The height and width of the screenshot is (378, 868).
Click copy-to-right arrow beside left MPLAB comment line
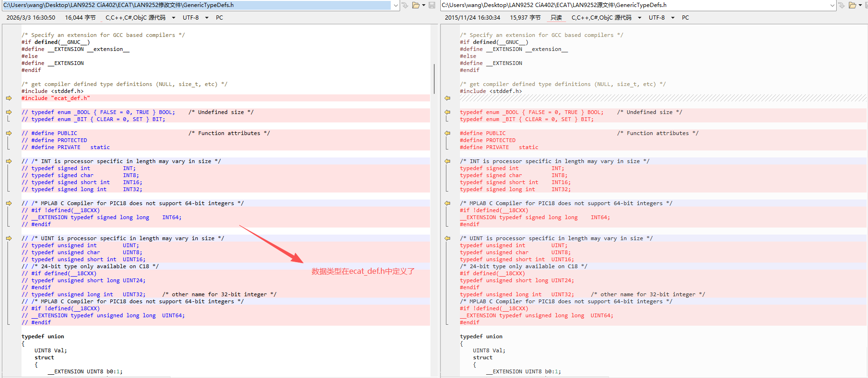(9, 203)
